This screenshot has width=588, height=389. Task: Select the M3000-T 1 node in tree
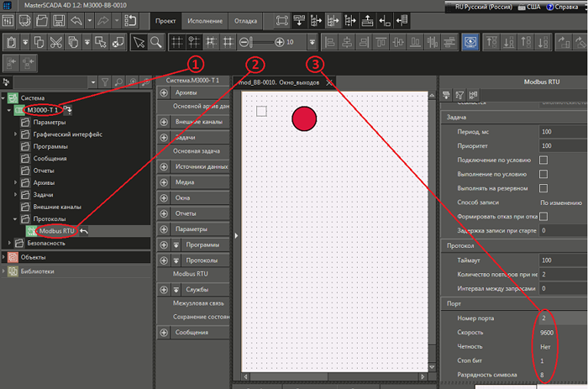click(41, 109)
